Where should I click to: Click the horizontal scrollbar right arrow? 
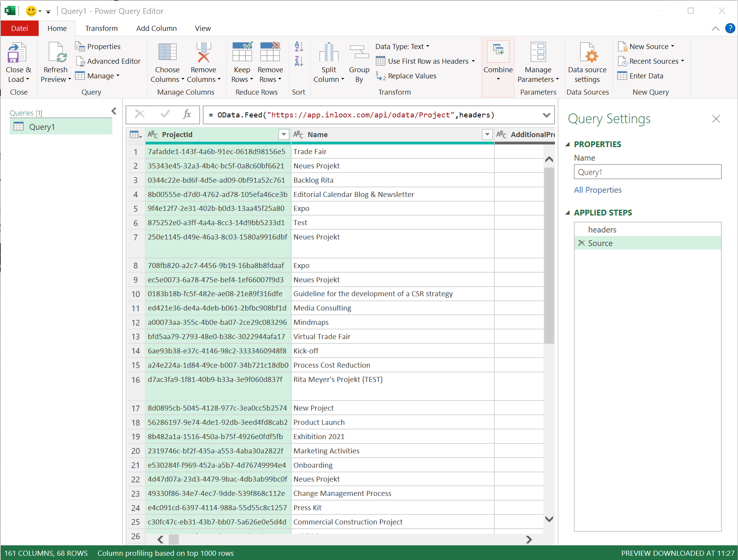pos(529,539)
